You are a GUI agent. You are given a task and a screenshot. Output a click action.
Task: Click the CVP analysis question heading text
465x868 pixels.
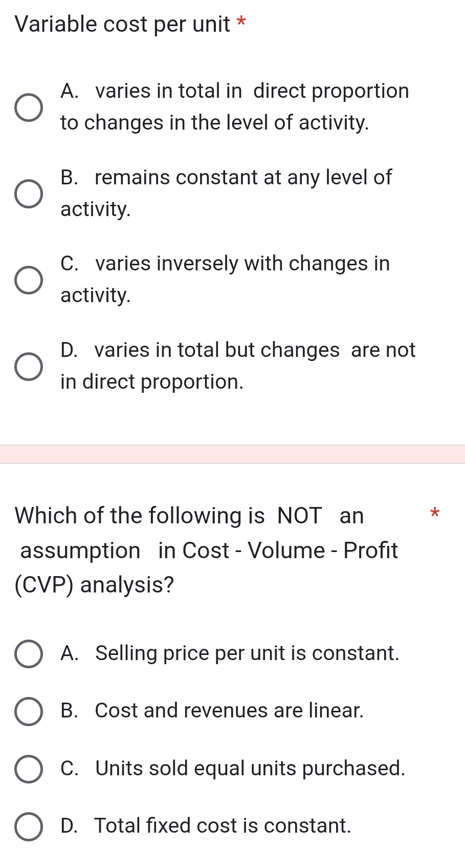(x=206, y=550)
